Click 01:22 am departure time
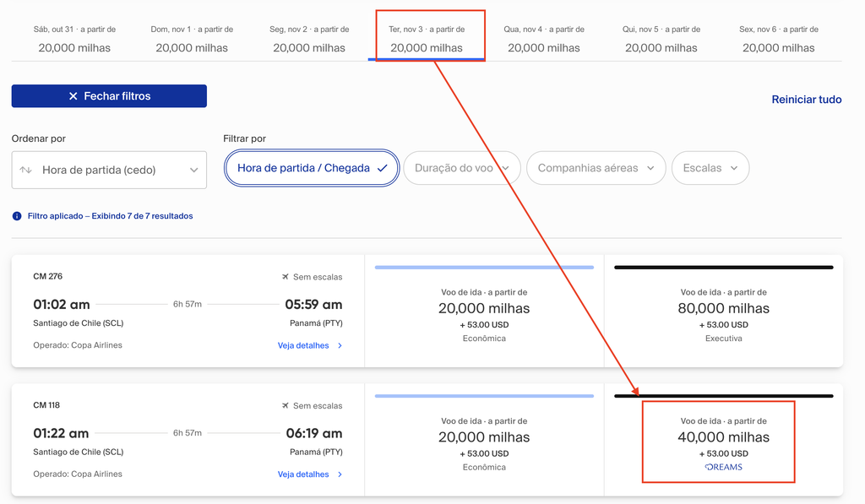865x504 pixels. coord(61,433)
